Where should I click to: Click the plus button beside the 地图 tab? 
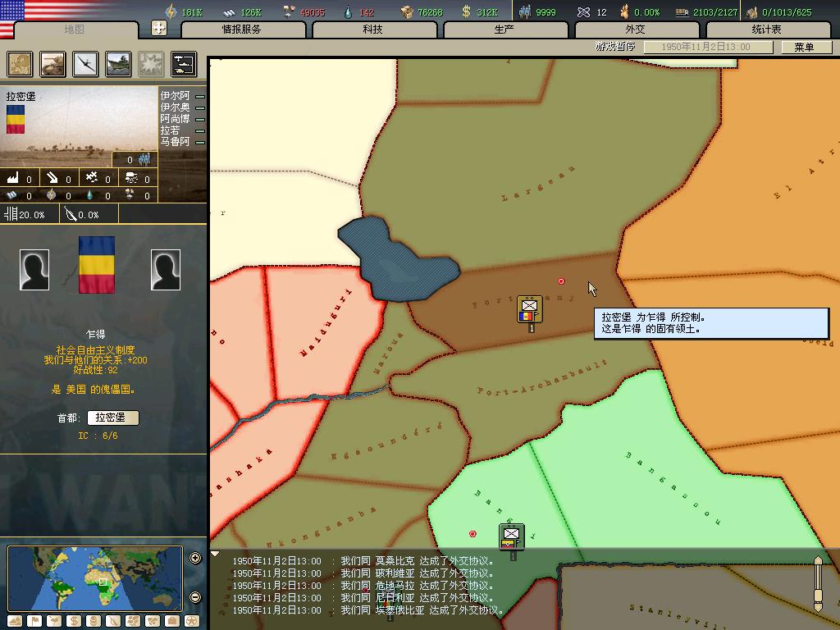click(159, 28)
